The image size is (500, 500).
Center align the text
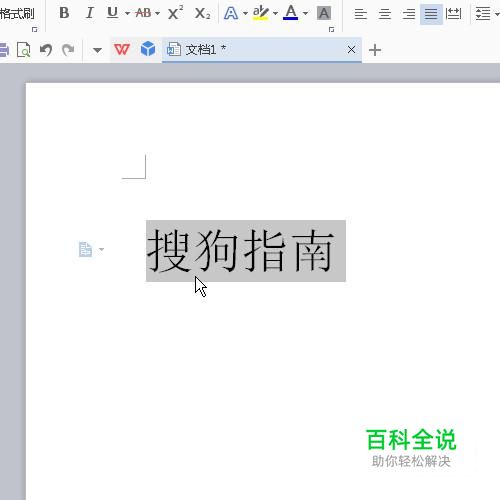pos(385,14)
